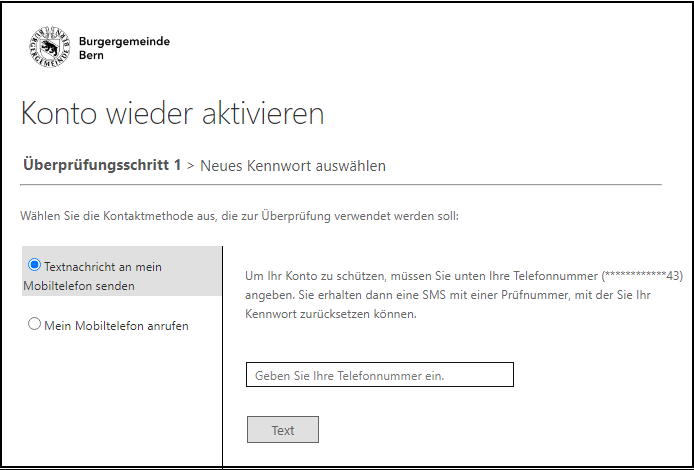The width and height of the screenshot is (694, 470).
Task: Click the 'Überprüfungsschritt 1' step label
Action: point(101,165)
